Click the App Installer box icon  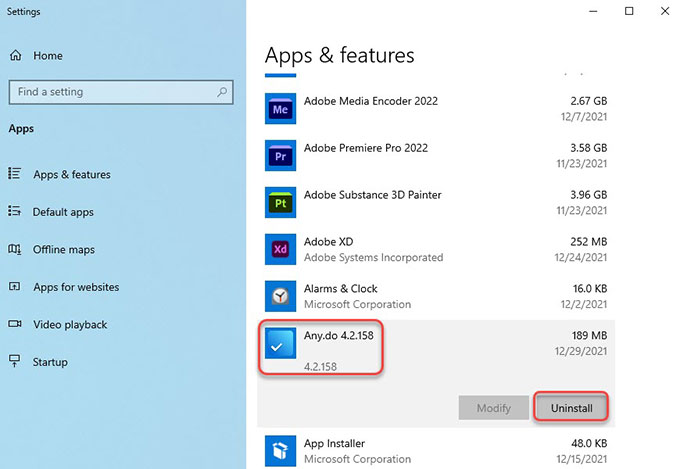(281, 451)
